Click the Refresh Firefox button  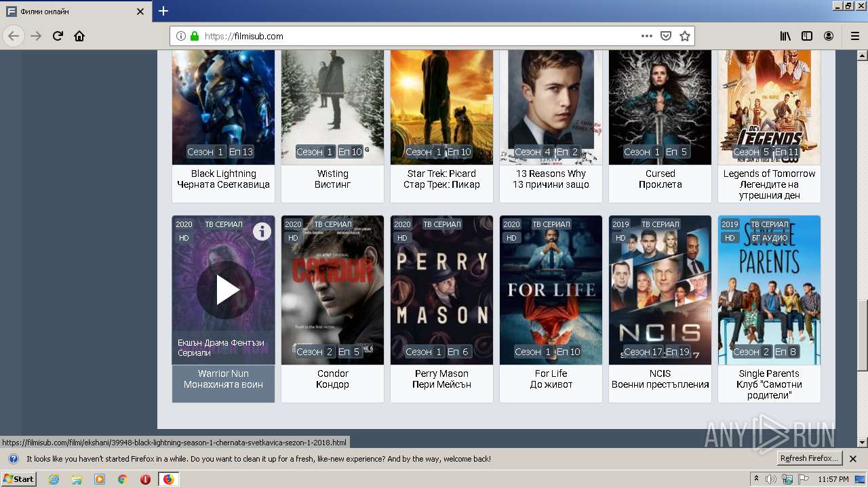pyautogui.click(x=810, y=458)
